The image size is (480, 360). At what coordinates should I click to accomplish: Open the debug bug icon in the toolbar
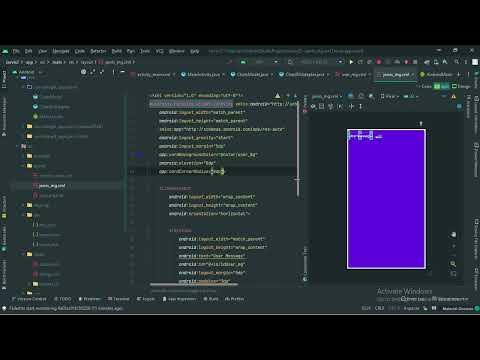pos(378,62)
